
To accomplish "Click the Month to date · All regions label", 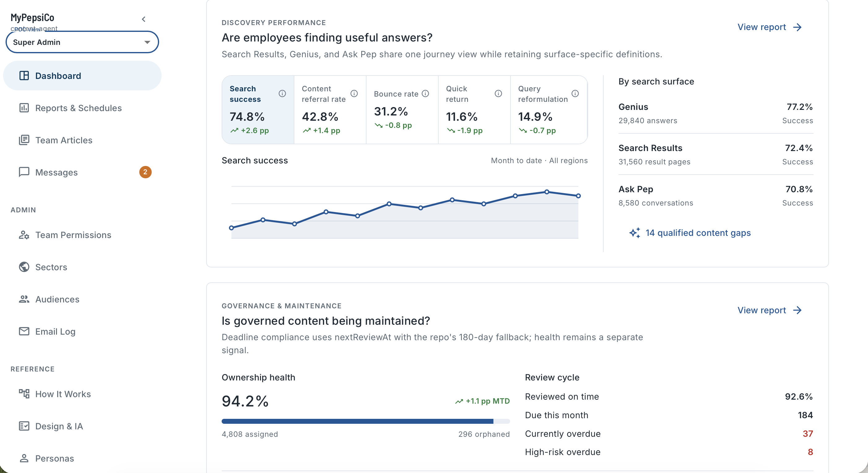I will tap(539, 160).
